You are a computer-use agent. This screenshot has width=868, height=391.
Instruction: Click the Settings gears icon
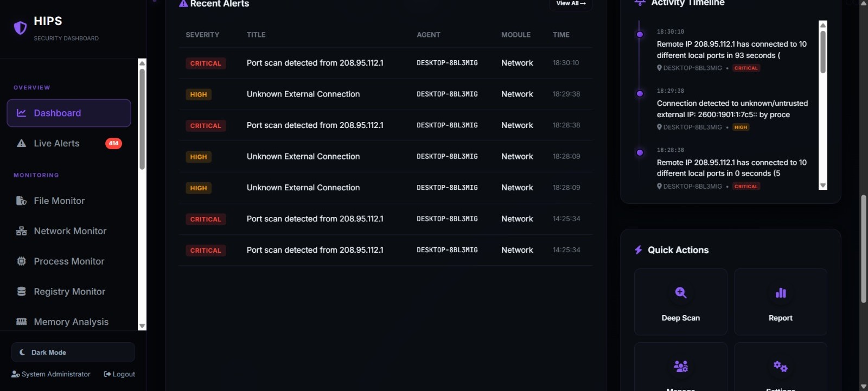(x=781, y=366)
